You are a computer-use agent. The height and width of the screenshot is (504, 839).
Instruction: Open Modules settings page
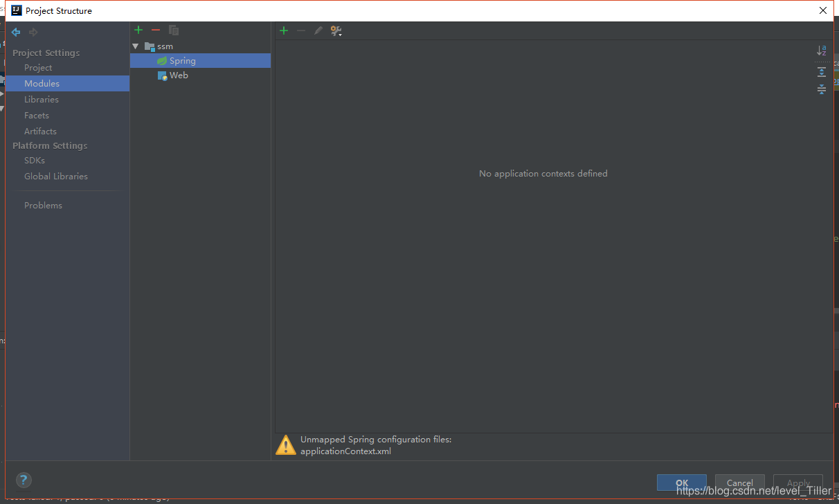[66, 84]
